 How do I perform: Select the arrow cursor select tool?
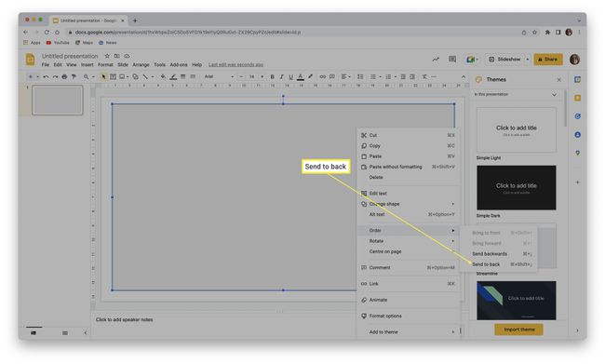coord(103,77)
